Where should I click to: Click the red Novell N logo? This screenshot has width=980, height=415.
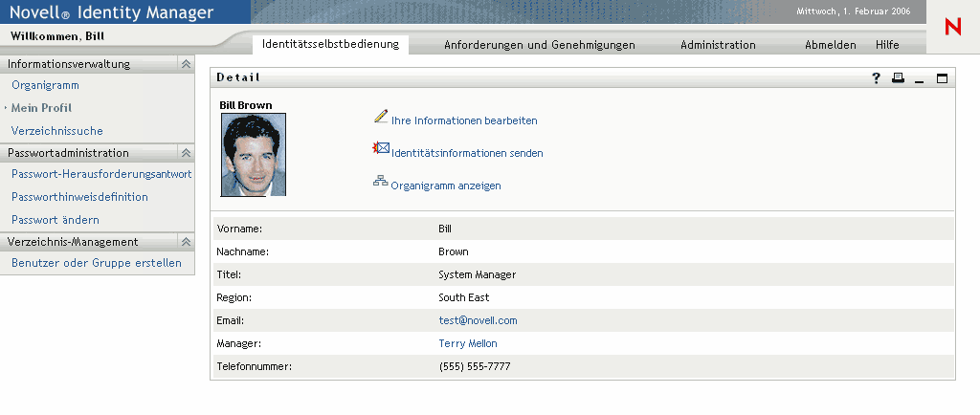[953, 27]
